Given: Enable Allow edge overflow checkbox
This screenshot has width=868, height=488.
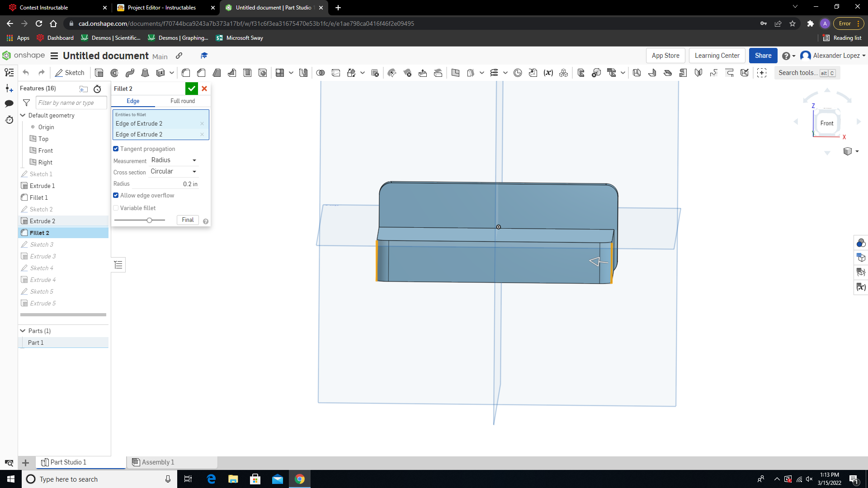Looking at the screenshot, I should (x=116, y=196).
